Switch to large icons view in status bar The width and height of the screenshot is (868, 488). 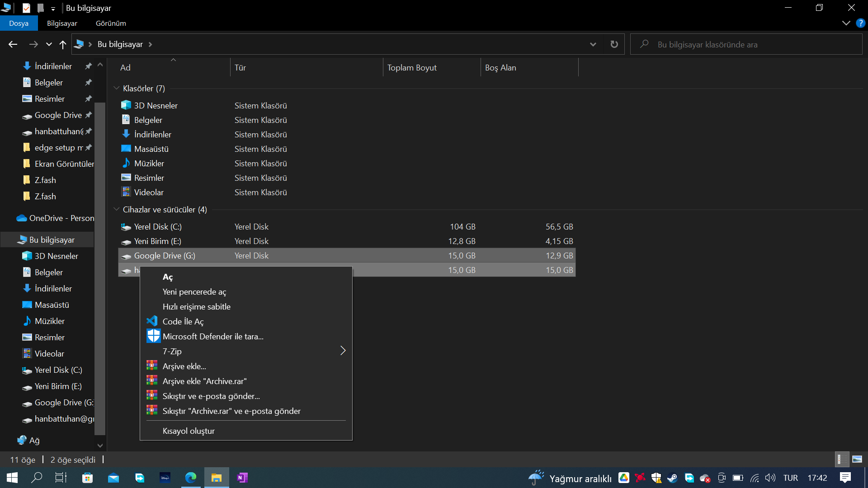857,460
